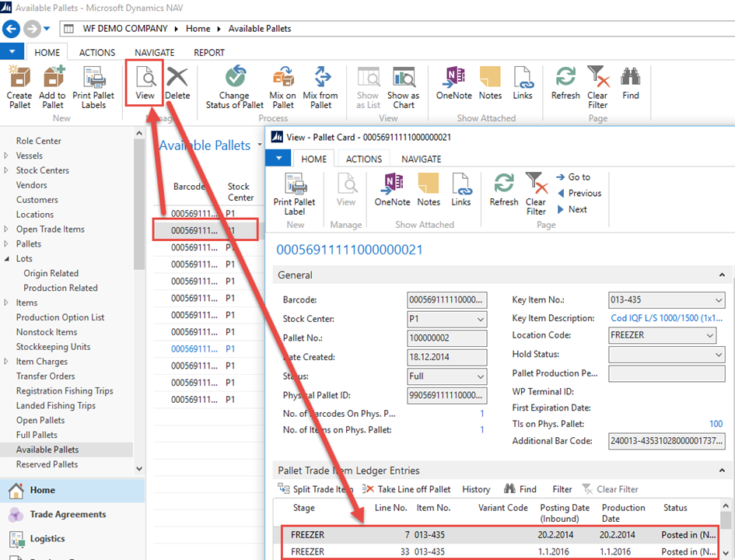Click the Pallet No. input field

(x=446, y=338)
